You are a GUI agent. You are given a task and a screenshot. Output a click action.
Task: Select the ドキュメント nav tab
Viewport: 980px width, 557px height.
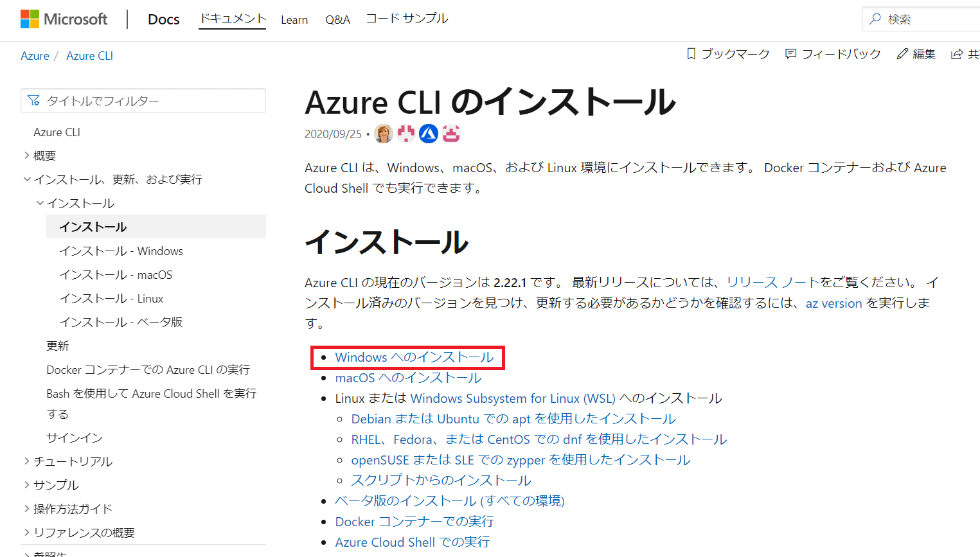coord(233,19)
